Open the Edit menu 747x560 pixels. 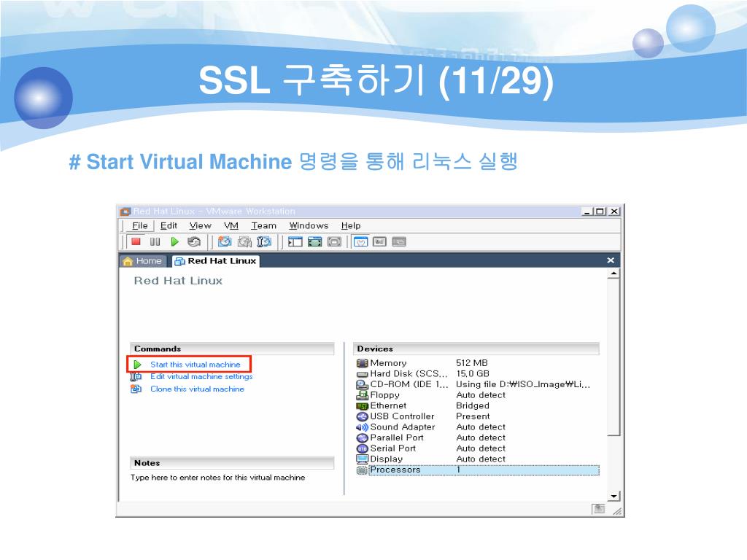point(169,226)
